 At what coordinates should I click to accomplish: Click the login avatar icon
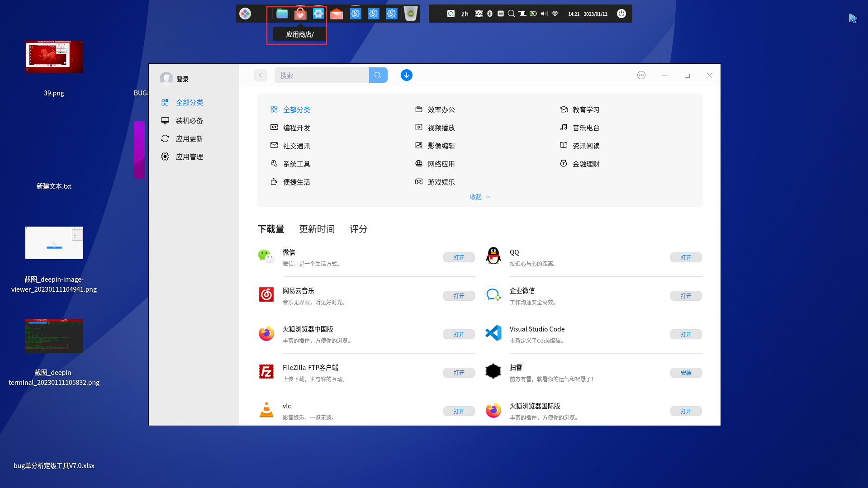(x=166, y=79)
